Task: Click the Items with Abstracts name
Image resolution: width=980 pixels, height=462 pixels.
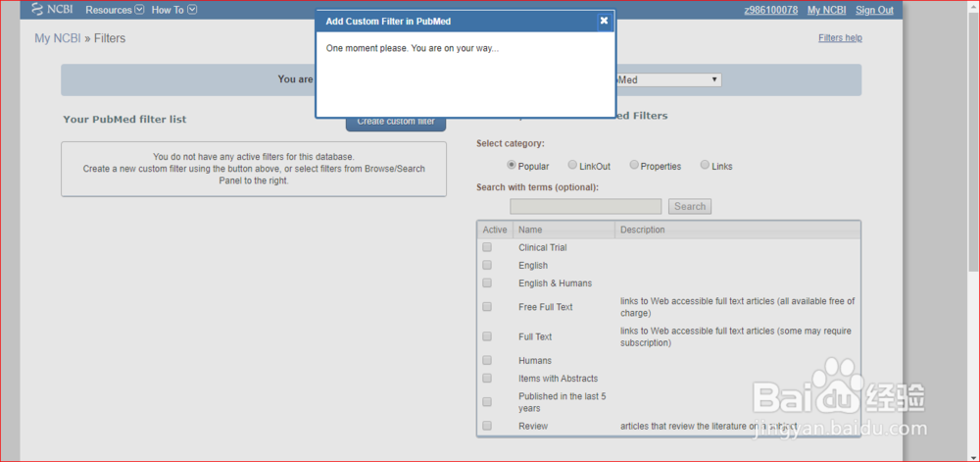Action: [559, 379]
